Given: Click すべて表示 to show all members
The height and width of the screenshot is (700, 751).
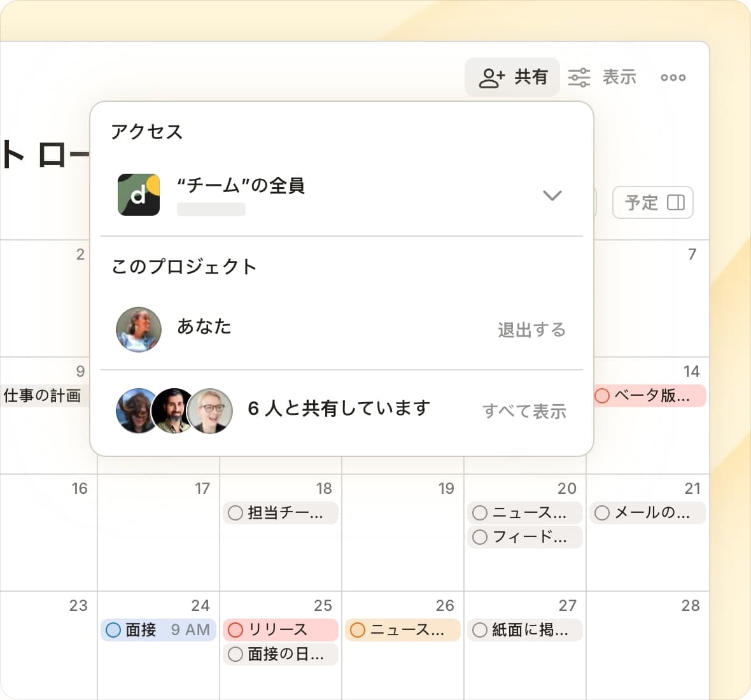Looking at the screenshot, I should tap(524, 411).
